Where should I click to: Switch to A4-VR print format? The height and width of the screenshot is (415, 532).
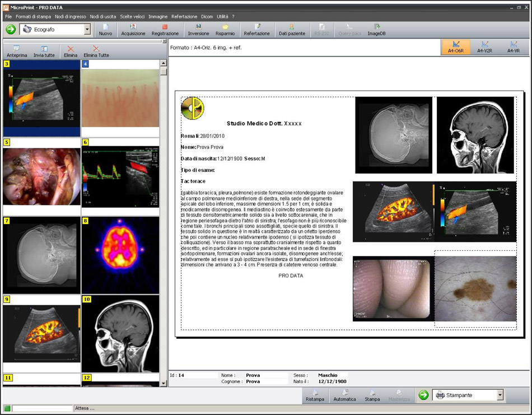point(514,47)
